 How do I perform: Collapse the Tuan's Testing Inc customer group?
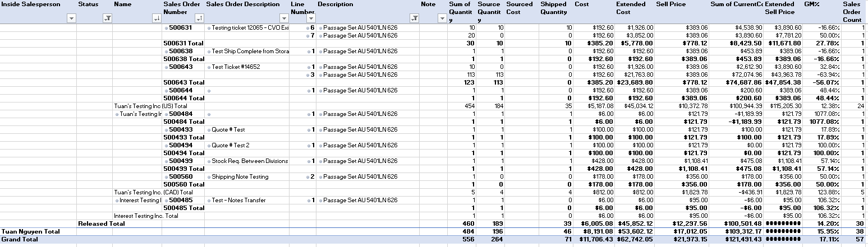pos(117,114)
